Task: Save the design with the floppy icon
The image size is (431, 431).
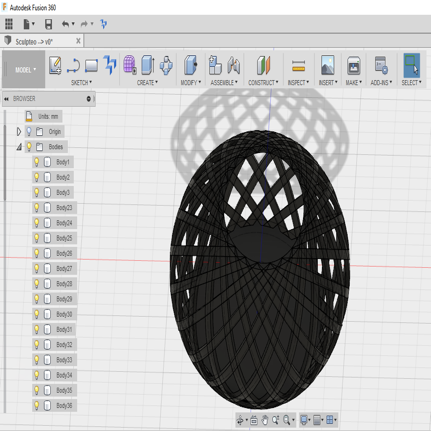Action: tap(48, 24)
